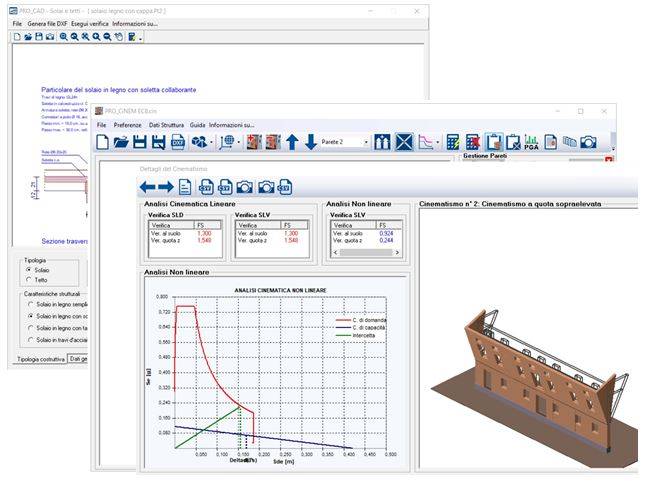The width and height of the screenshot is (660, 481).
Task: Click the save floppy icon in PRO_CAD toolbar
Action: pyautogui.click(x=39, y=37)
